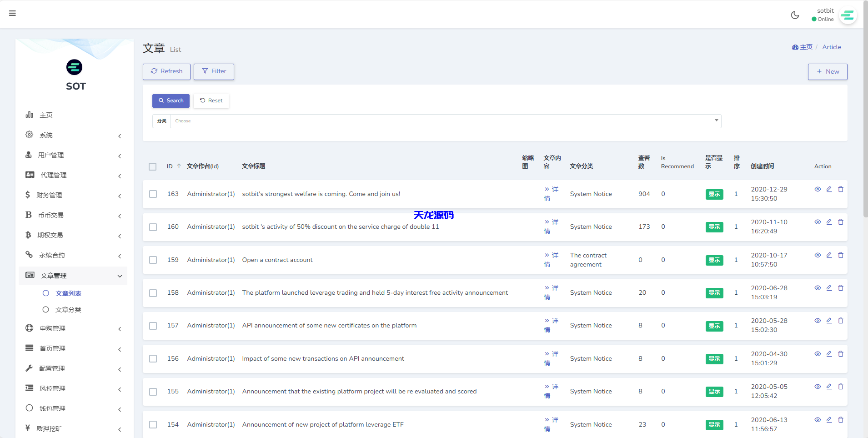The image size is (868, 438).
Task: Click the blue Search button
Action: pyautogui.click(x=171, y=101)
